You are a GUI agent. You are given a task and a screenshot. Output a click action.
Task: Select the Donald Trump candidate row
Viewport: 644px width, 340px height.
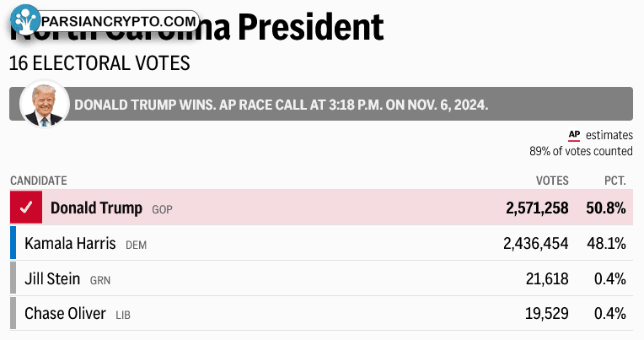tap(322, 208)
